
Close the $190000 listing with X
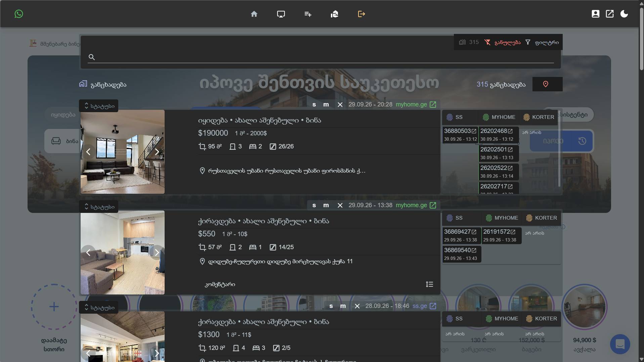340,104
